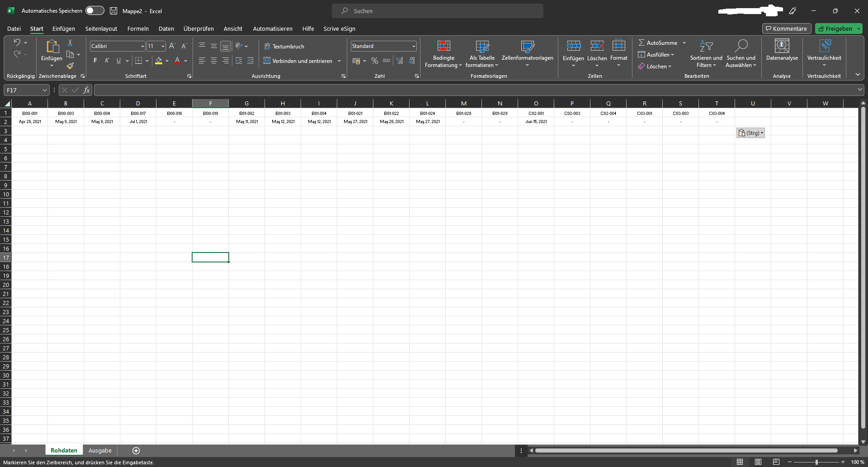Remove decimal place icon in Zahl group
Viewport: 868px width, 467px height.
click(x=412, y=61)
